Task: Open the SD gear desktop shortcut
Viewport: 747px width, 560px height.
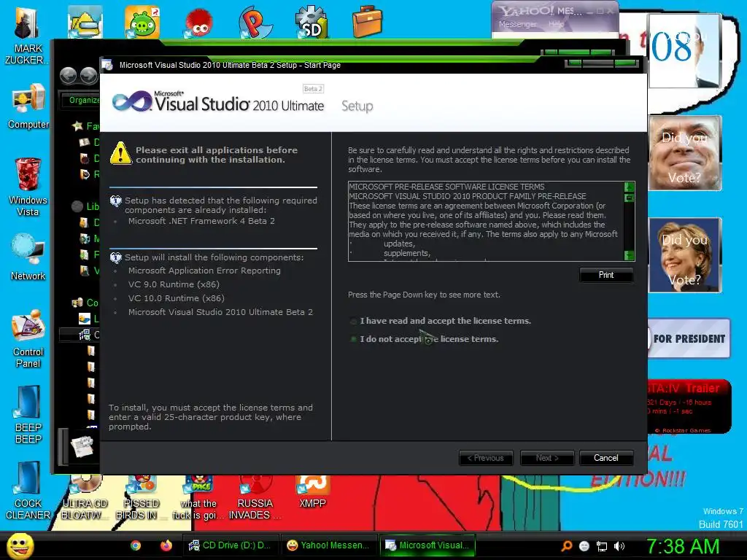Action: [311, 23]
